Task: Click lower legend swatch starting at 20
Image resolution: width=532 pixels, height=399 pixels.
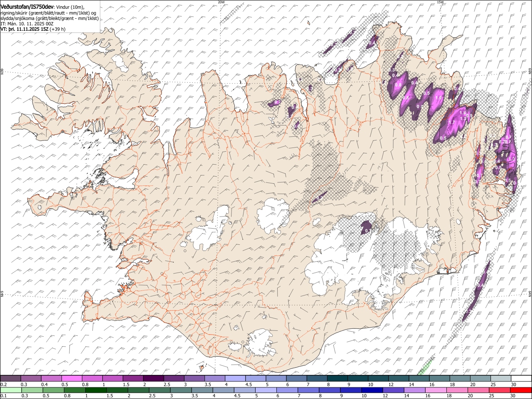Action: pos(478,390)
